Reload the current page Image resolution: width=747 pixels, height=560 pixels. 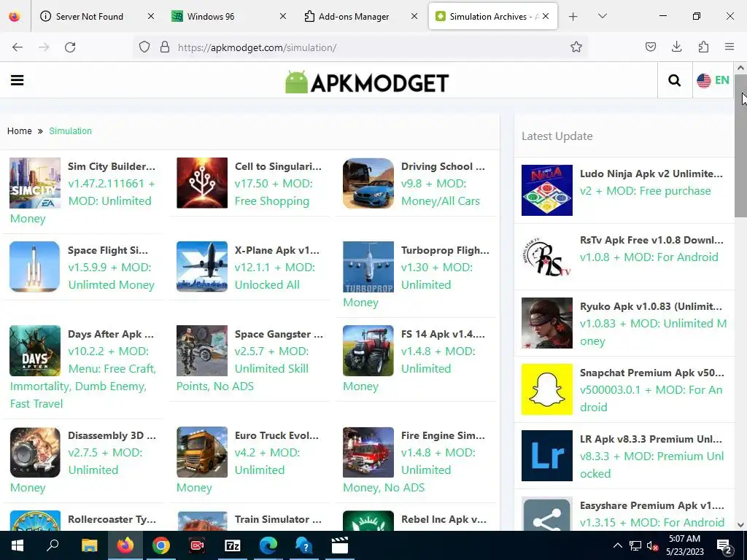point(70,47)
